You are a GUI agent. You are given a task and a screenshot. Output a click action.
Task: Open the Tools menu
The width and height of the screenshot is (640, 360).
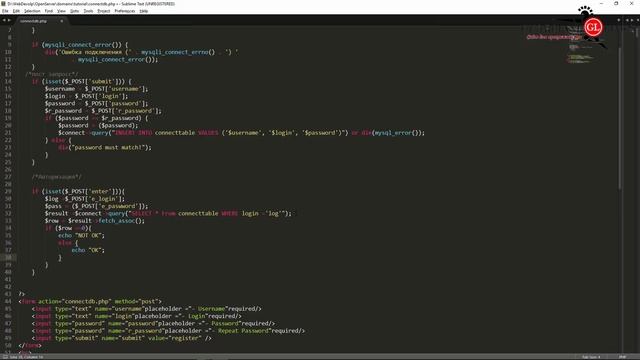[89, 11]
